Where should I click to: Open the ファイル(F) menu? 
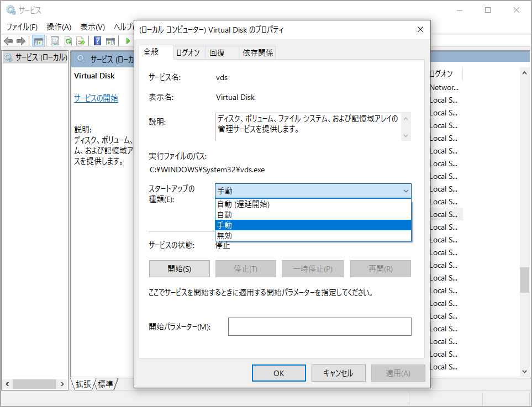pos(22,27)
